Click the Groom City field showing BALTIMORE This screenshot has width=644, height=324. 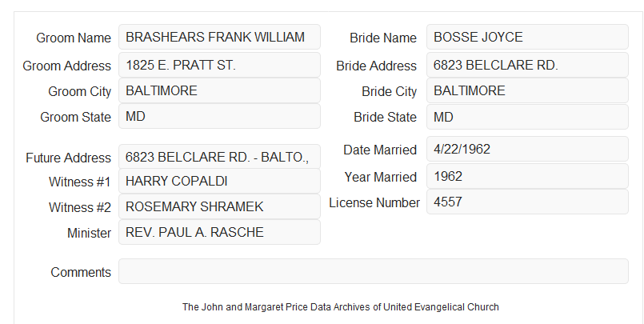click(219, 90)
